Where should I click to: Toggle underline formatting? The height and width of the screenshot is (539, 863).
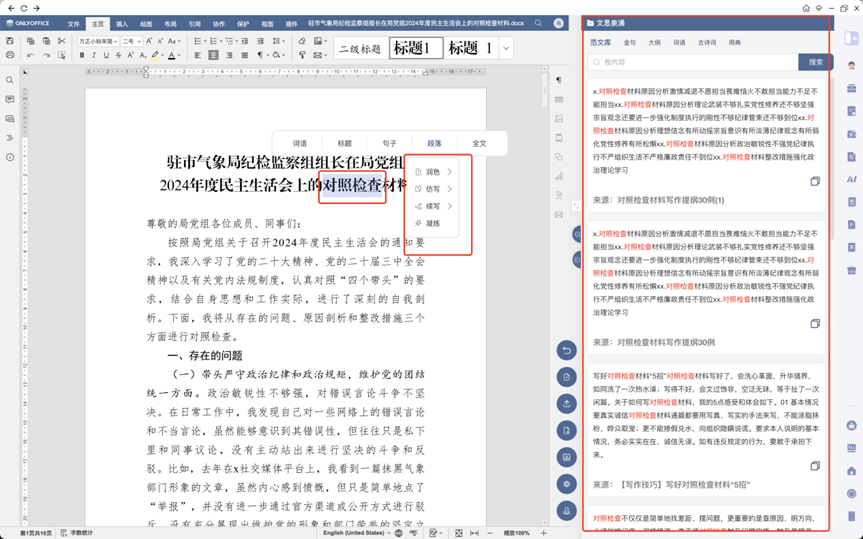tap(106, 56)
